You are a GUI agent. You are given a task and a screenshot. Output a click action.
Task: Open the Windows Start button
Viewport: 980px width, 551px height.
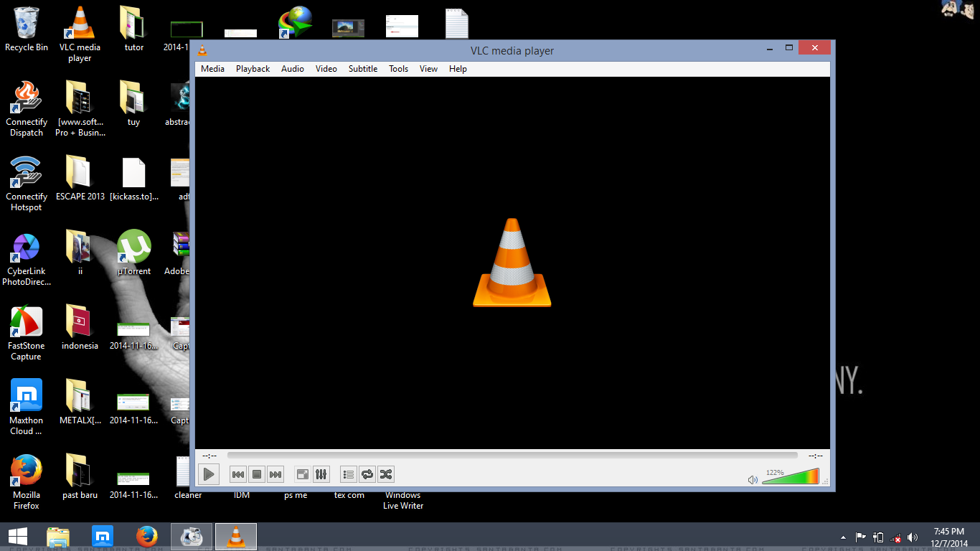pyautogui.click(x=17, y=537)
